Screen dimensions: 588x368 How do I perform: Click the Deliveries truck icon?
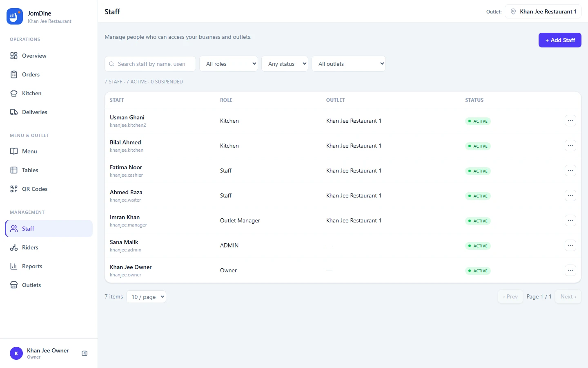tap(14, 112)
